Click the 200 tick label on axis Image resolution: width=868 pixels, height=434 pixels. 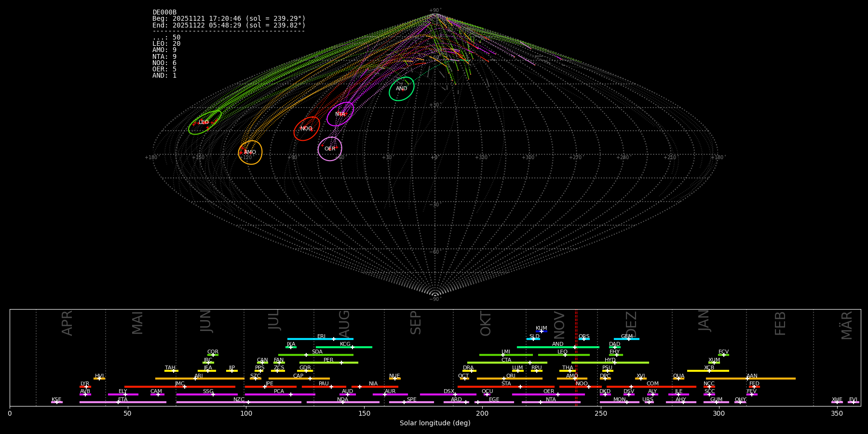click(x=482, y=413)
